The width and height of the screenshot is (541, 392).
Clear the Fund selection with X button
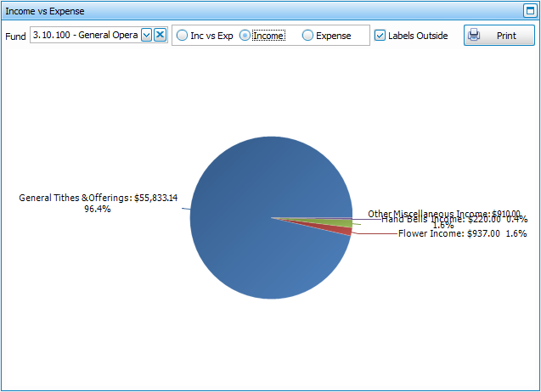160,35
